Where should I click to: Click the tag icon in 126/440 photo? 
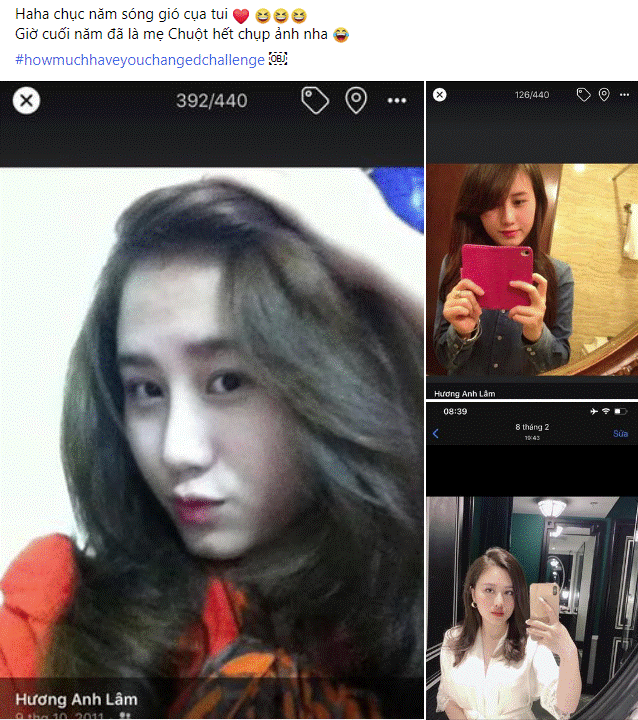tap(583, 95)
